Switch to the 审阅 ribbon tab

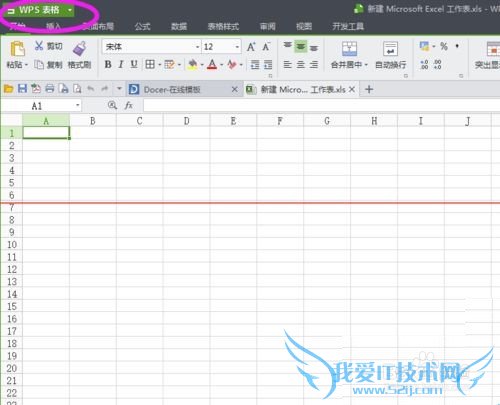[268, 26]
